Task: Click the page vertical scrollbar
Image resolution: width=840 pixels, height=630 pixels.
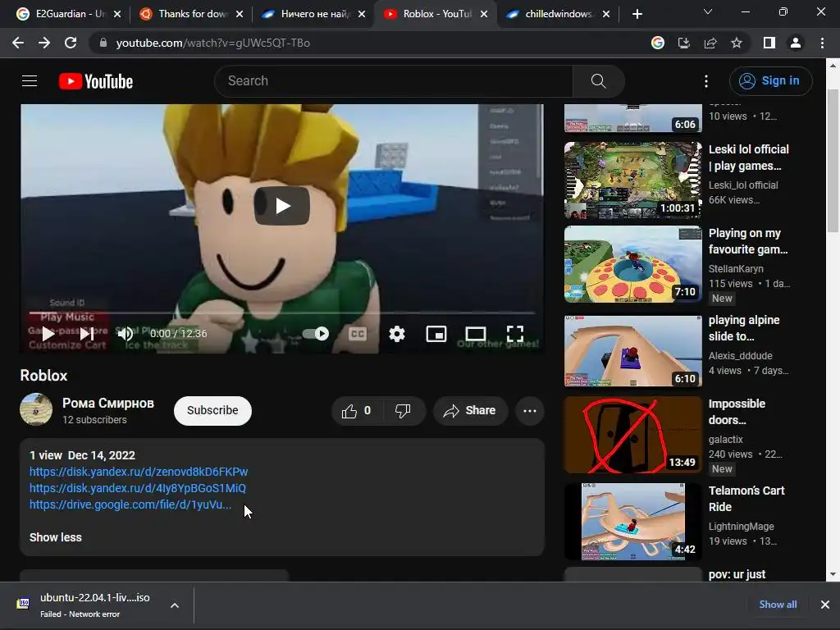Action: 833,161
